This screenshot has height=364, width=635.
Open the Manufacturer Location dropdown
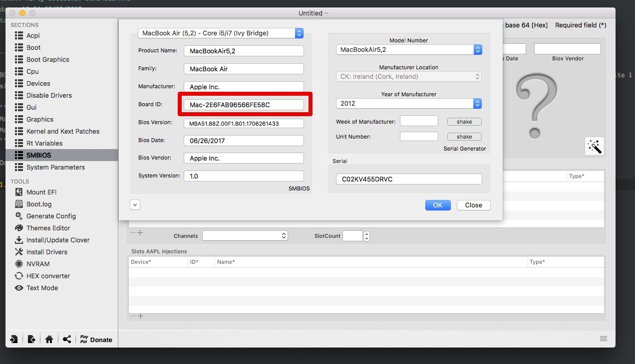pyautogui.click(x=409, y=76)
